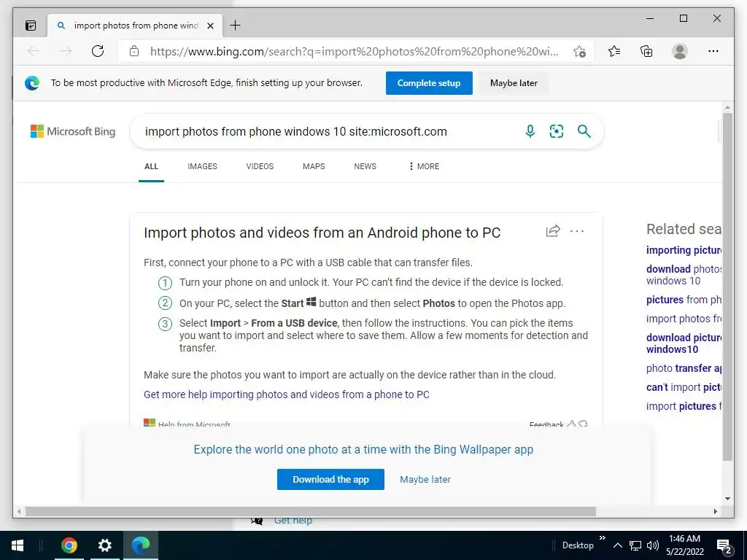Show hidden system tray icons
This screenshot has height=560, width=747.
pyautogui.click(x=617, y=545)
